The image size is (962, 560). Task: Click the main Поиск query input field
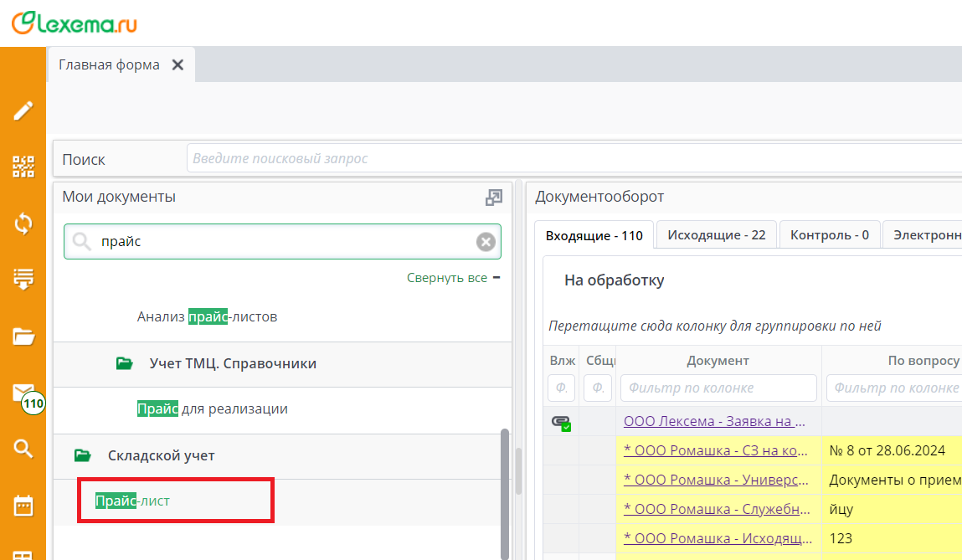tap(569, 158)
